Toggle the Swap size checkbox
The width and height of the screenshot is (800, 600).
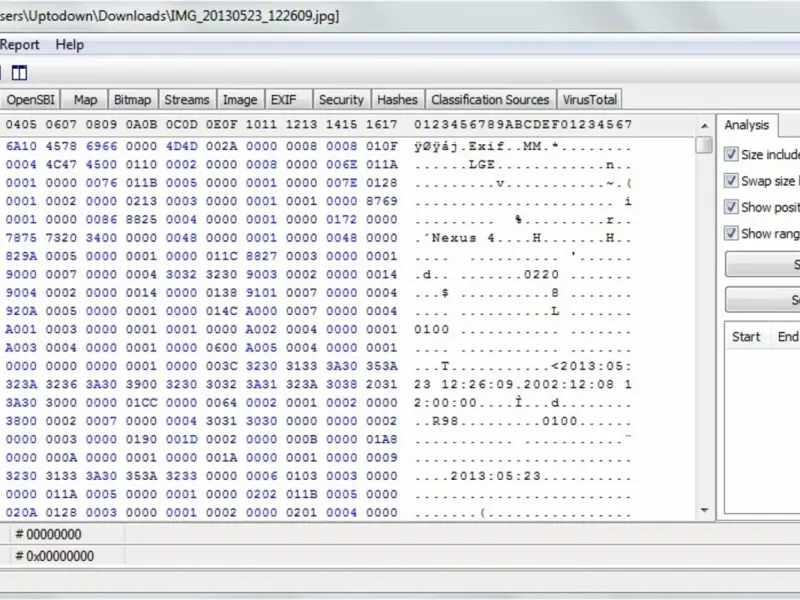(x=731, y=181)
